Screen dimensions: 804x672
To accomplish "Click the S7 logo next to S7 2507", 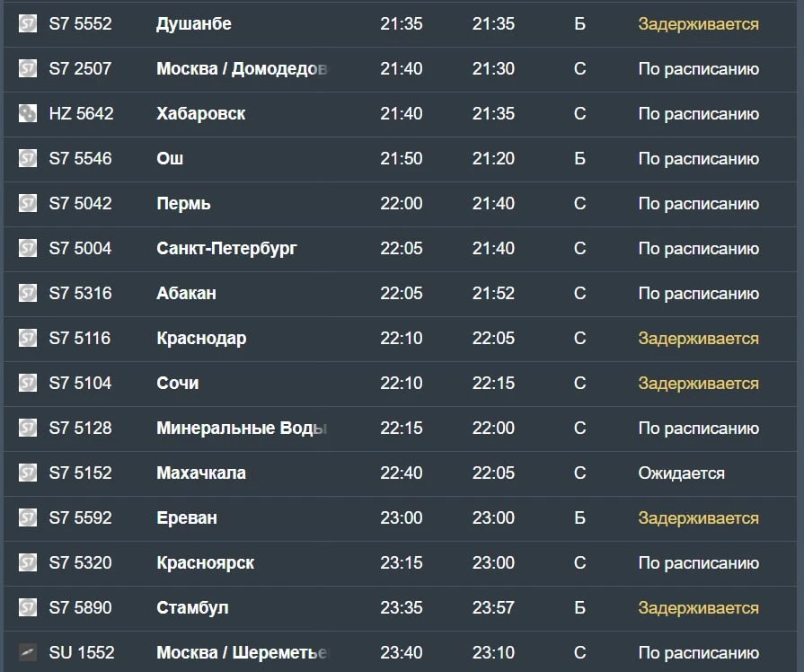I will pyautogui.click(x=28, y=68).
